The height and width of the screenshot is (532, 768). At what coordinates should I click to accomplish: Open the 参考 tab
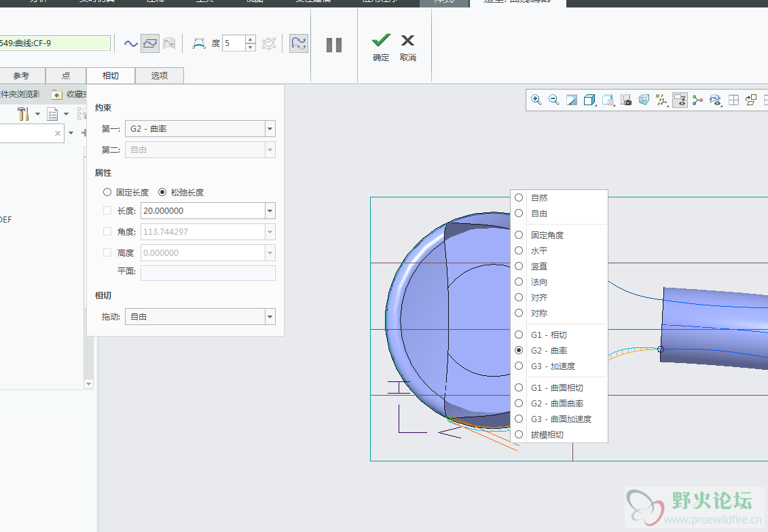click(21, 76)
